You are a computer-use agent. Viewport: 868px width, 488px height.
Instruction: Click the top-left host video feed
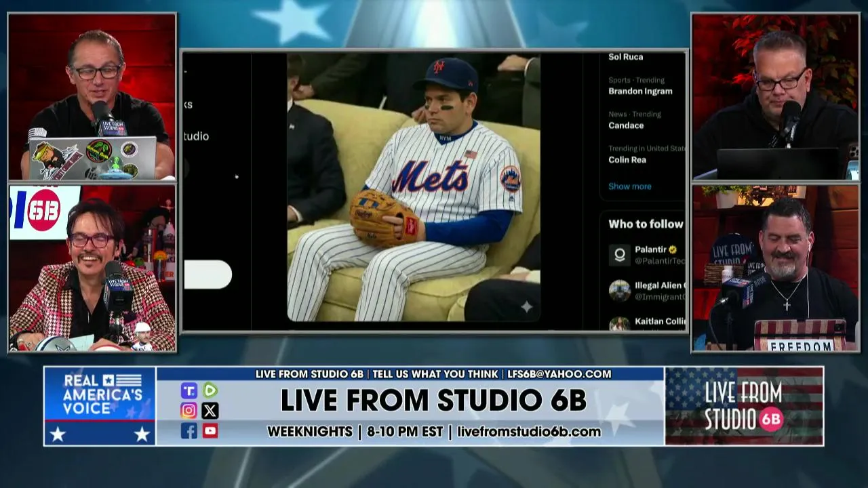click(92, 97)
